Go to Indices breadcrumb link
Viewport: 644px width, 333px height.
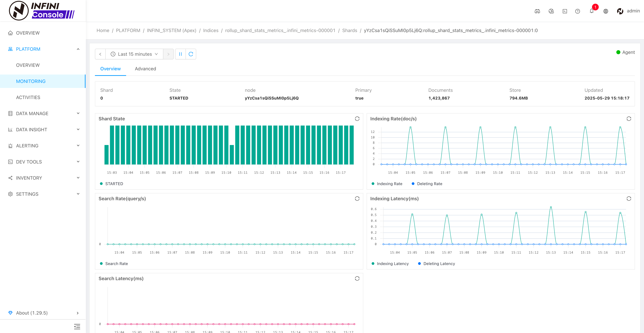click(x=210, y=31)
